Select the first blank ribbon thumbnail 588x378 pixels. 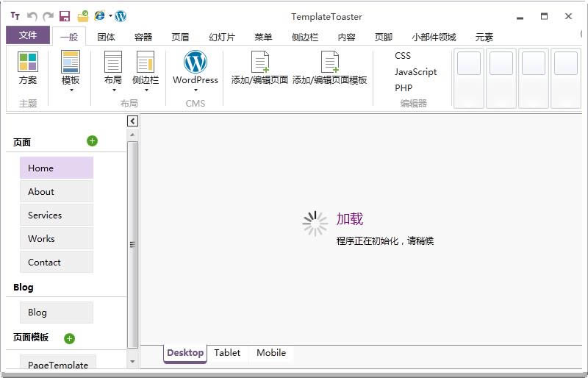click(469, 78)
